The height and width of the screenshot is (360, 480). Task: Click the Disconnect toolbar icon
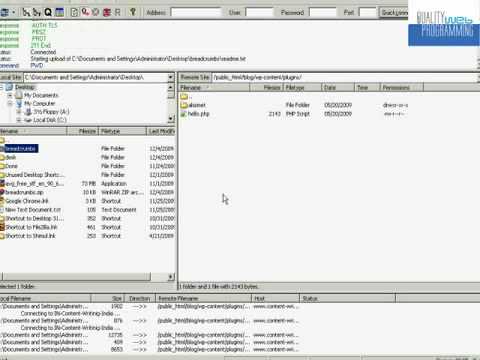tap(107, 12)
